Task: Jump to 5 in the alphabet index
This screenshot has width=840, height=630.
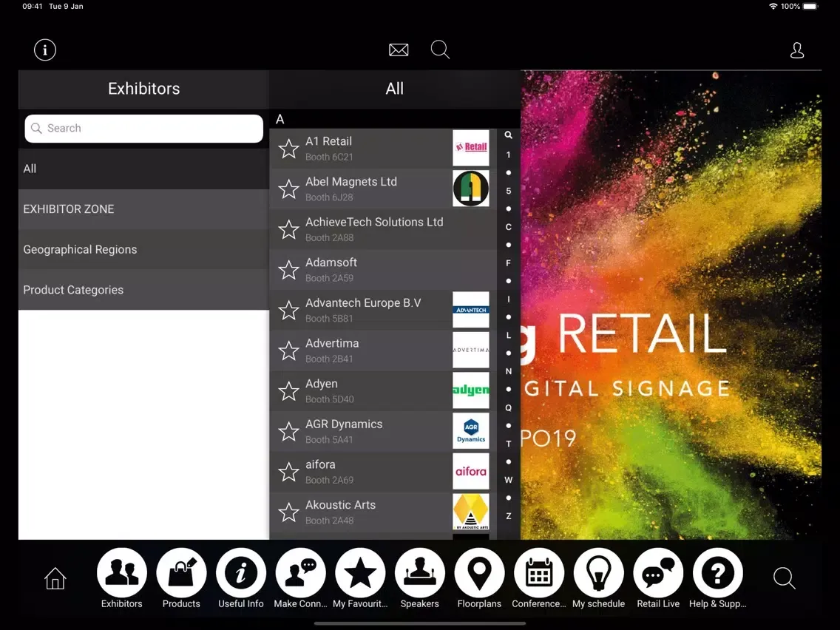Action: (x=509, y=191)
